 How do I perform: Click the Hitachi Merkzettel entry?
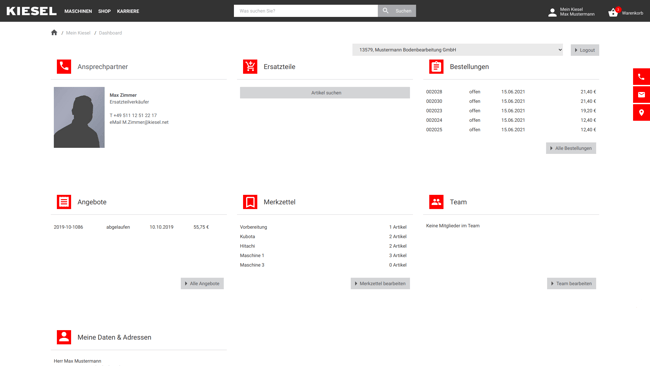pos(247,246)
